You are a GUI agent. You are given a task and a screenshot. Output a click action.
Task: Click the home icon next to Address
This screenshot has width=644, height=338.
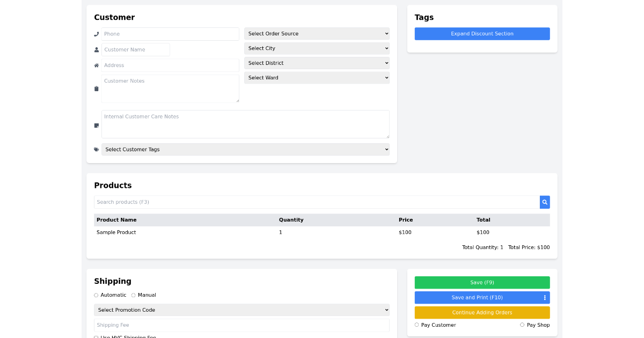click(x=96, y=64)
